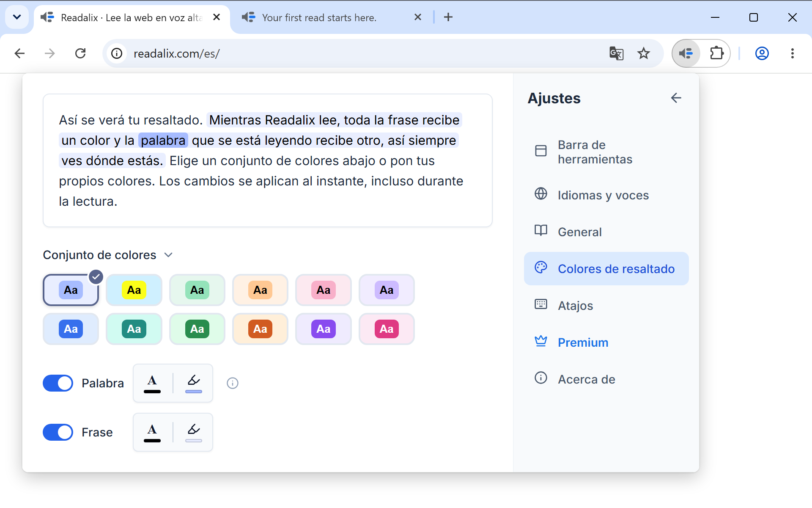
Task: Open the browser Extensions puzzle icon
Action: tap(717, 53)
